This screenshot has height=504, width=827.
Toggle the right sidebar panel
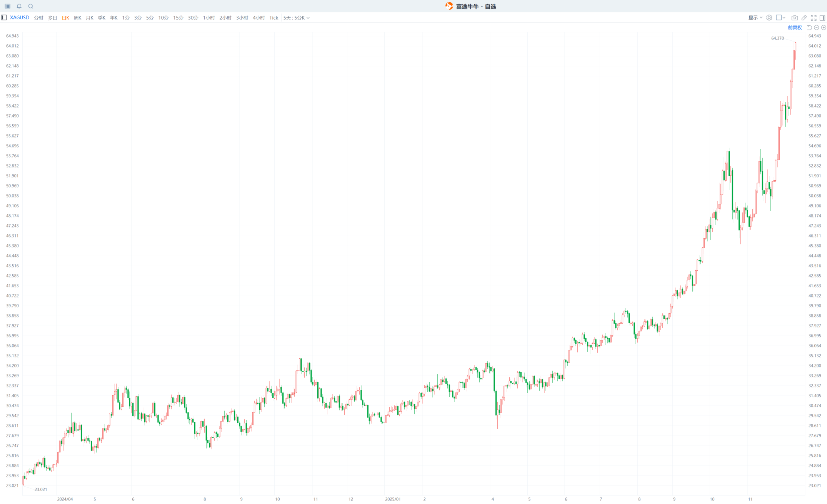822,18
